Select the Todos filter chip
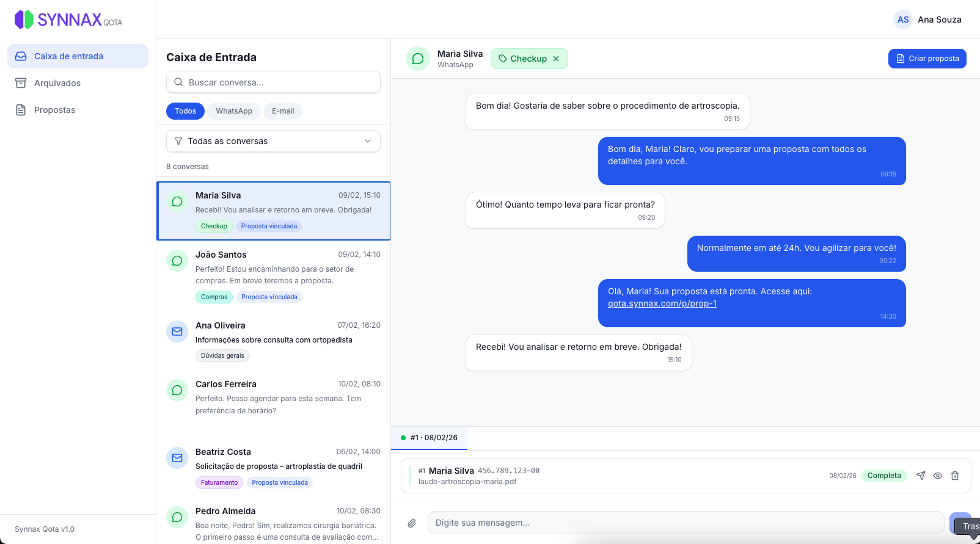Screen dimensions: 980x544 click(x=185, y=111)
